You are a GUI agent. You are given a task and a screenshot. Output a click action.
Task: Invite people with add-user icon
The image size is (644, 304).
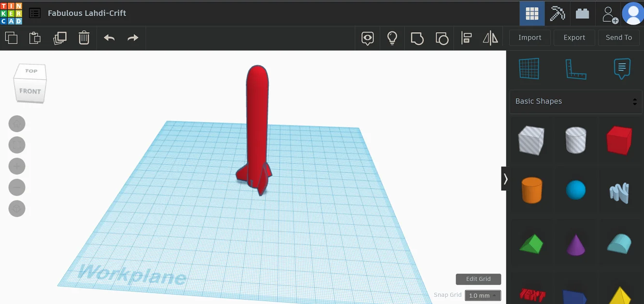(x=610, y=14)
